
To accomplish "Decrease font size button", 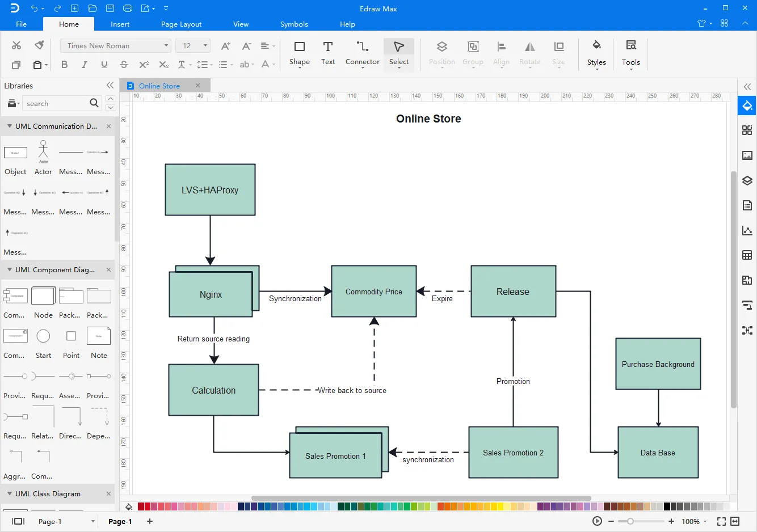I will [246, 46].
